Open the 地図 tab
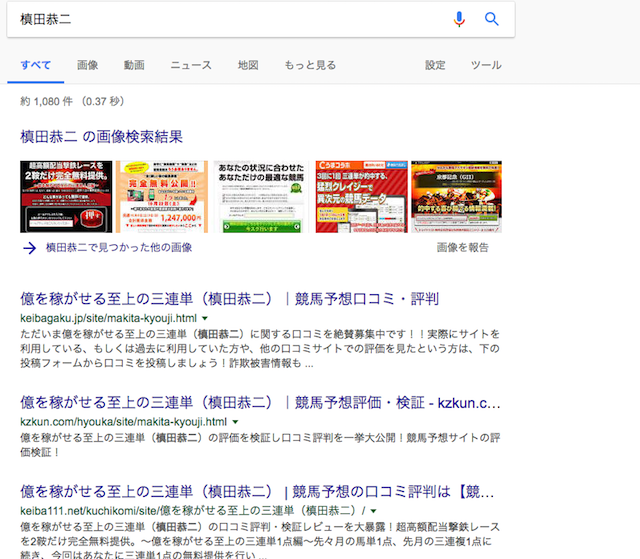640x559 pixels. (x=248, y=65)
